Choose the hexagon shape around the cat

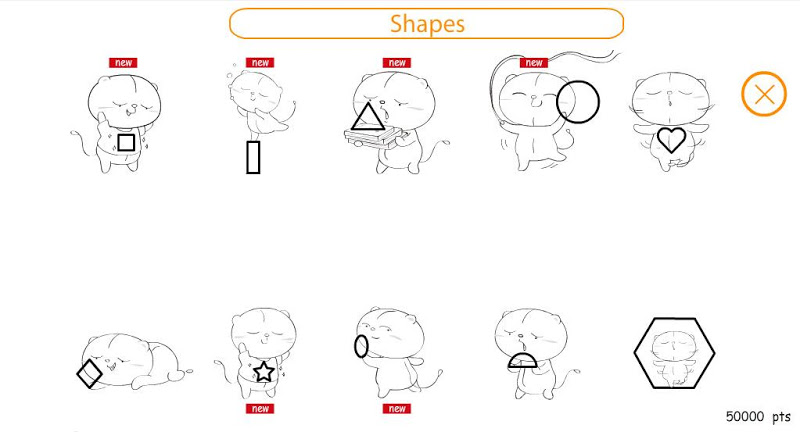[x=674, y=353]
